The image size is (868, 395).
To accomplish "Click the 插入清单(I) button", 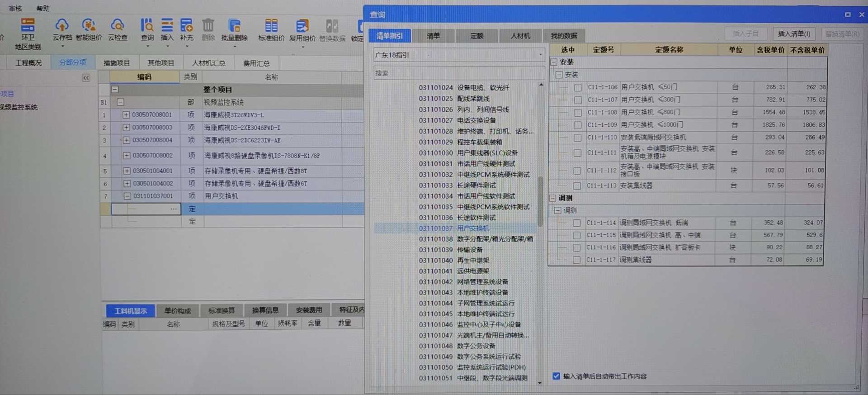I will point(794,34).
